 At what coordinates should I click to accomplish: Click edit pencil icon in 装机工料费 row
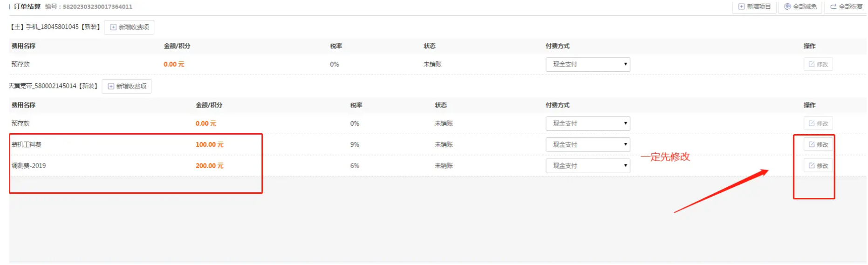[812, 144]
